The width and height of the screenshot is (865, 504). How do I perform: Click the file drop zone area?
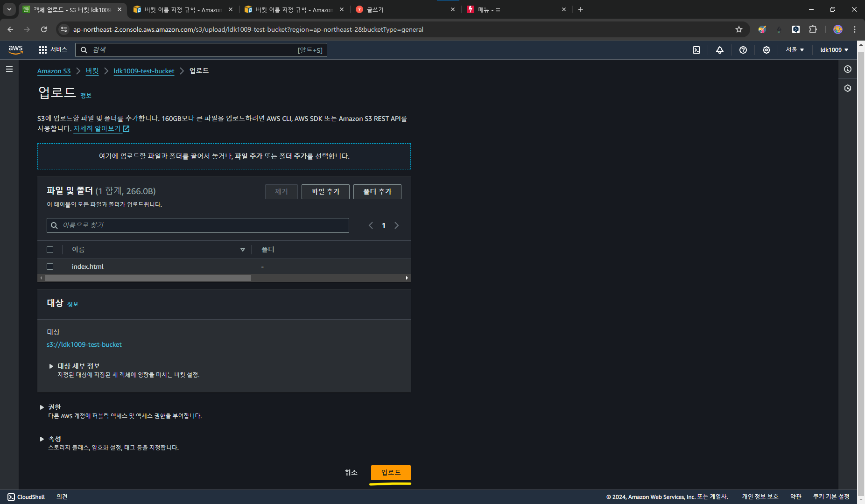click(x=224, y=156)
